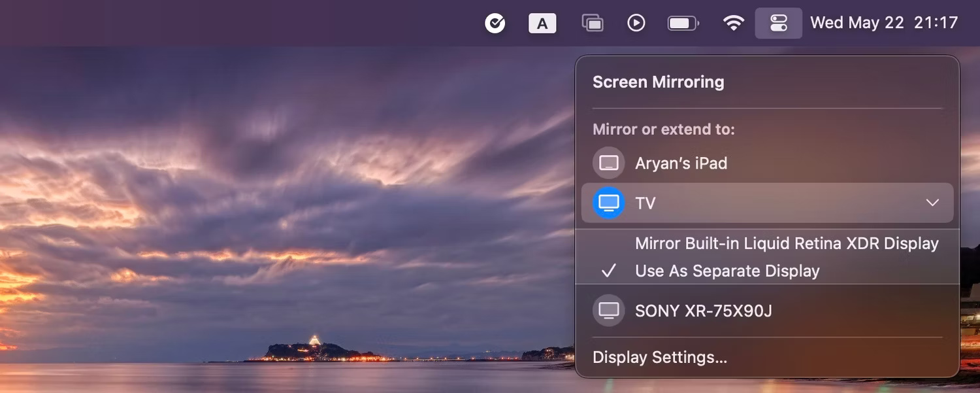This screenshot has width=980, height=393.
Task: Select SONY XR-75X90J from the device list
Action: pyautogui.click(x=703, y=311)
